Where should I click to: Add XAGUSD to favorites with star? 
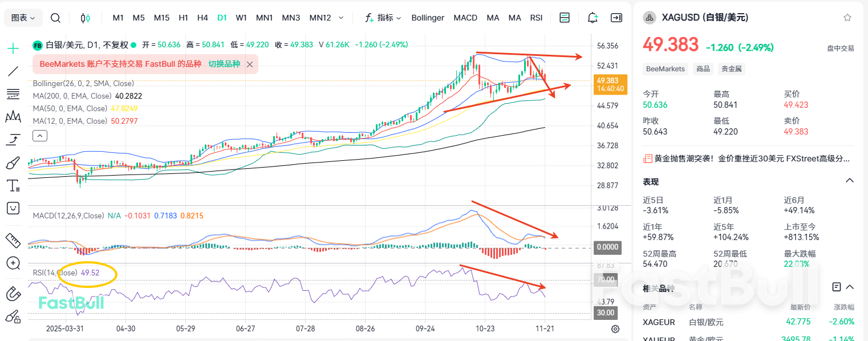click(x=847, y=18)
